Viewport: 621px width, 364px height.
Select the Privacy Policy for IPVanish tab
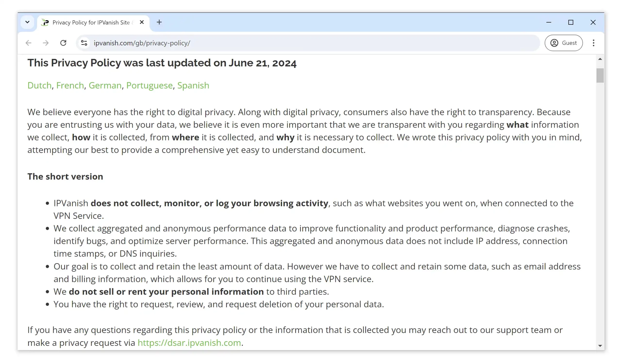pyautogui.click(x=93, y=22)
